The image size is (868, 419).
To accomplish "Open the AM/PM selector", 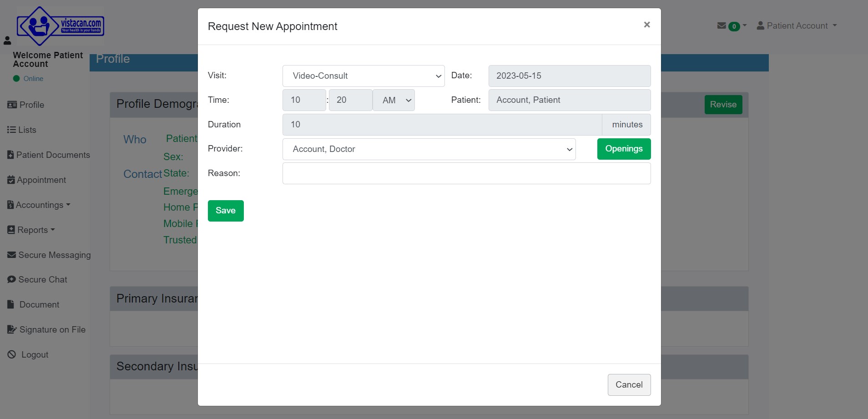I will tap(394, 100).
